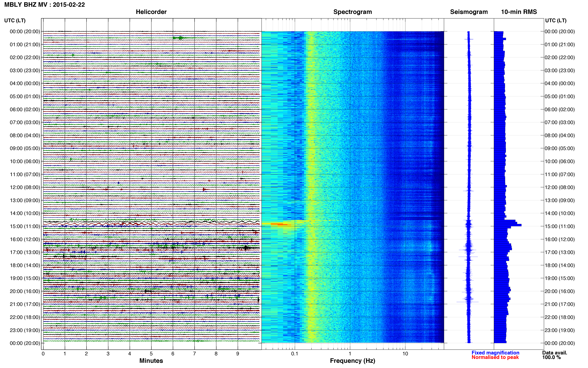Select the 10-min RMS panel heading

pos(519,12)
